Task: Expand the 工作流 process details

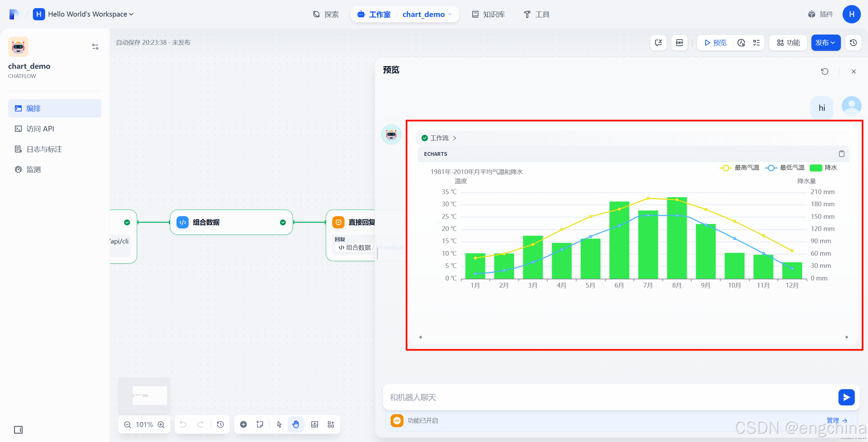Action: pos(439,138)
